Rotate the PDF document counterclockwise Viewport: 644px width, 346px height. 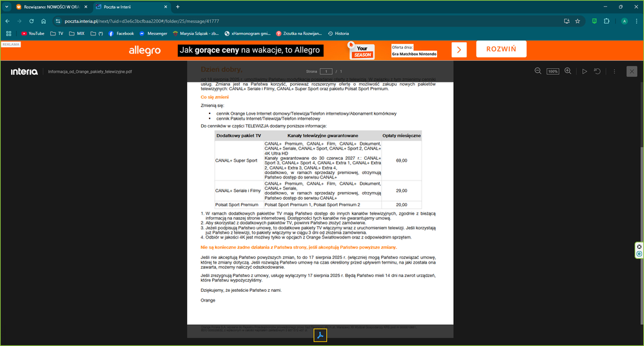pos(597,72)
